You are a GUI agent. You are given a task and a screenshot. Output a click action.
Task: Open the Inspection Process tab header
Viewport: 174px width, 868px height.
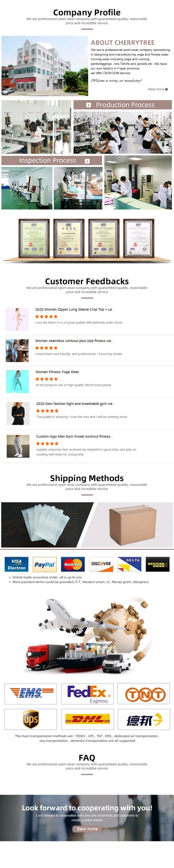tap(51, 160)
